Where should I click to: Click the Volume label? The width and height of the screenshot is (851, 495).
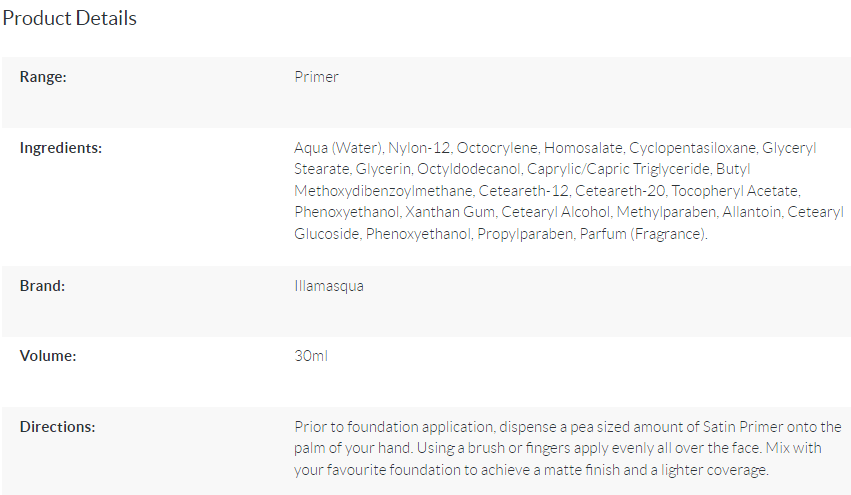point(48,356)
